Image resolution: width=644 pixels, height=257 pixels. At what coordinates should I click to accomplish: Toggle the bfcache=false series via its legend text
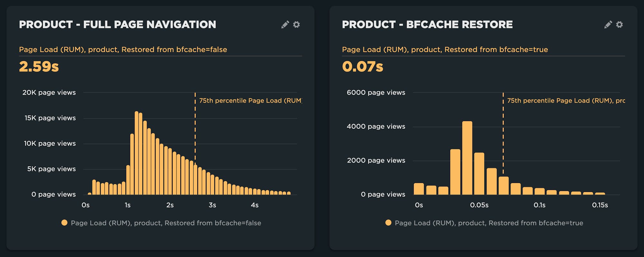(x=166, y=223)
